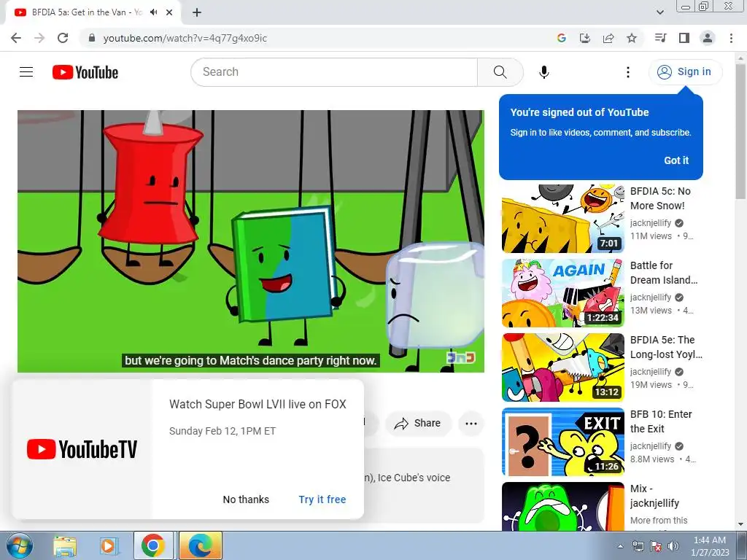Mute the tab via the speaker icon
Image resolution: width=747 pixels, height=560 pixels.
[x=153, y=12]
